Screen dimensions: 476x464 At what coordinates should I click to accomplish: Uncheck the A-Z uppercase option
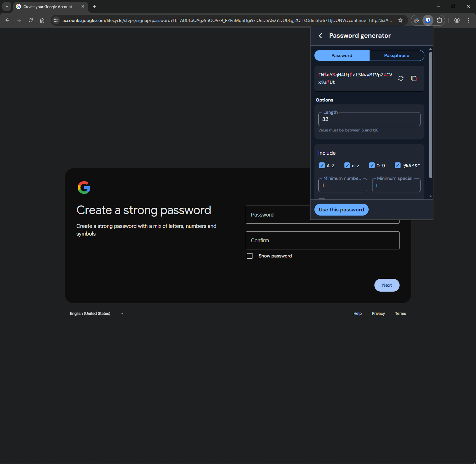pos(322,166)
